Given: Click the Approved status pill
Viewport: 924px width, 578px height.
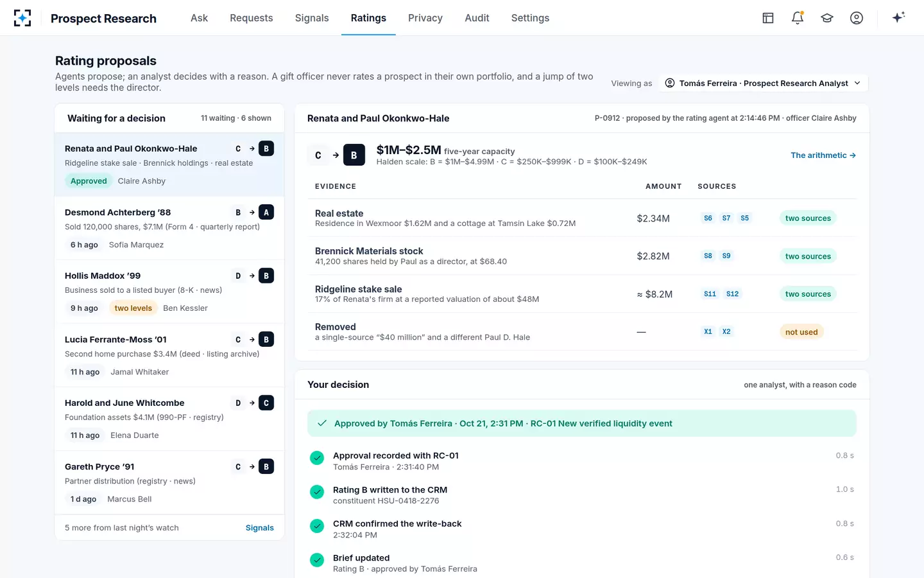Looking at the screenshot, I should click(89, 181).
